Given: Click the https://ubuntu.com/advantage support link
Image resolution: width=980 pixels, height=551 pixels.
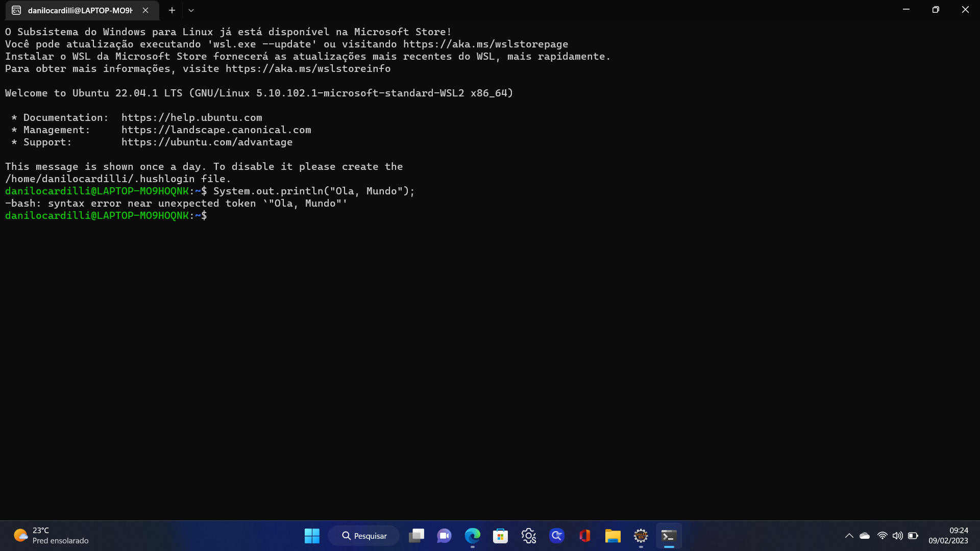Looking at the screenshot, I should click(207, 142).
